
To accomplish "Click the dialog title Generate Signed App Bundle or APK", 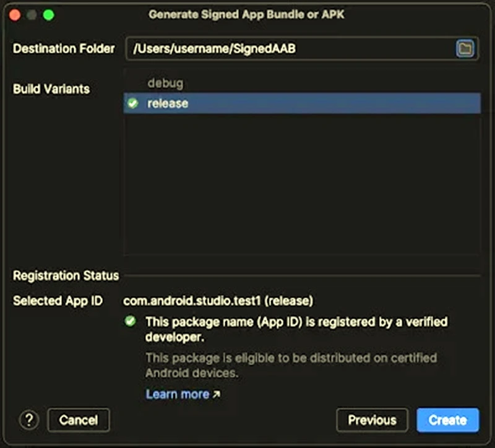I will pos(246,14).
